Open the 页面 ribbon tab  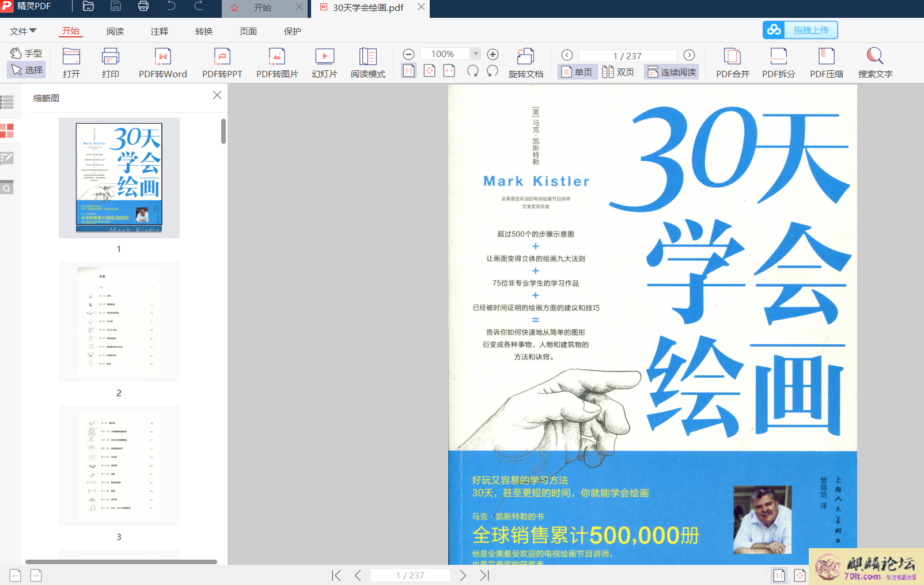point(248,31)
